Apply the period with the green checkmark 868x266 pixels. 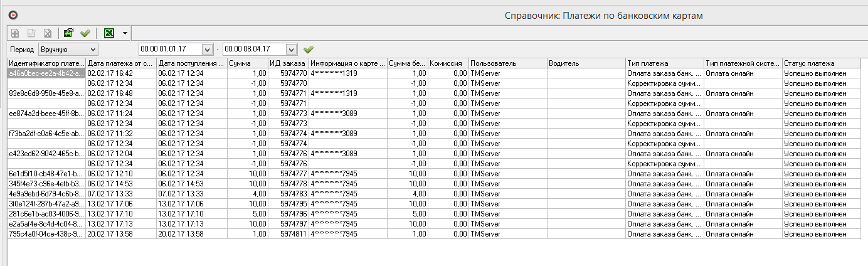coord(308,49)
